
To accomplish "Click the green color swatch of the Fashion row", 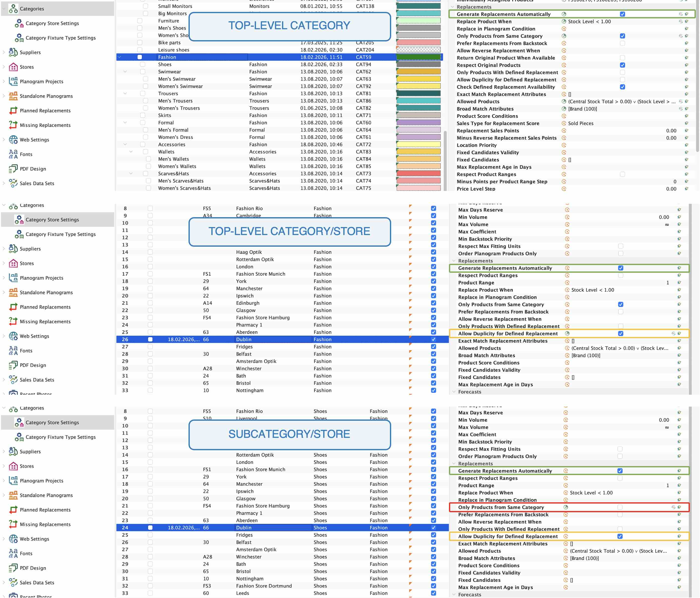I will tap(418, 57).
